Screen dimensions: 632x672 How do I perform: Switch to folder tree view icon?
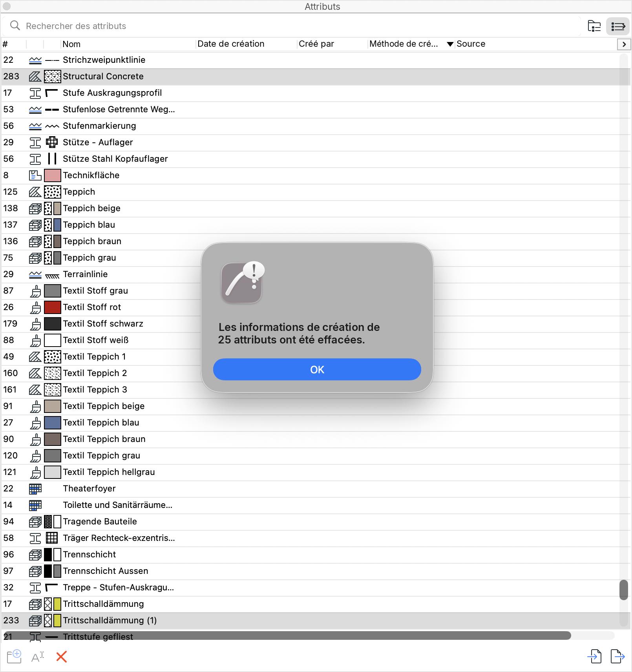tap(594, 26)
